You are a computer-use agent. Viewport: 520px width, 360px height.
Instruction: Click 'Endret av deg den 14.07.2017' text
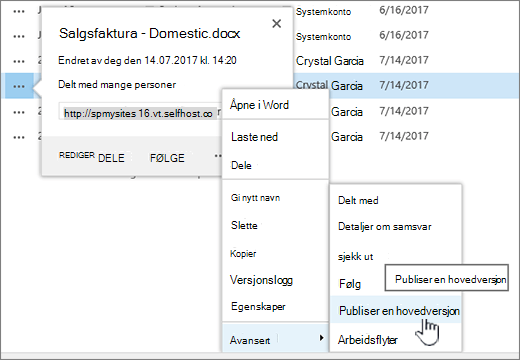click(x=128, y=60)
